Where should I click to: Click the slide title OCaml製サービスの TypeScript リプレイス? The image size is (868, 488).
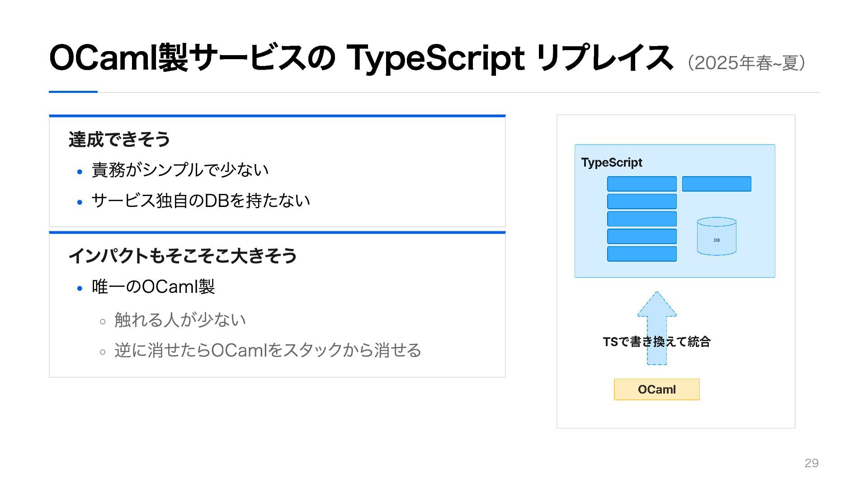coord(361,58)
